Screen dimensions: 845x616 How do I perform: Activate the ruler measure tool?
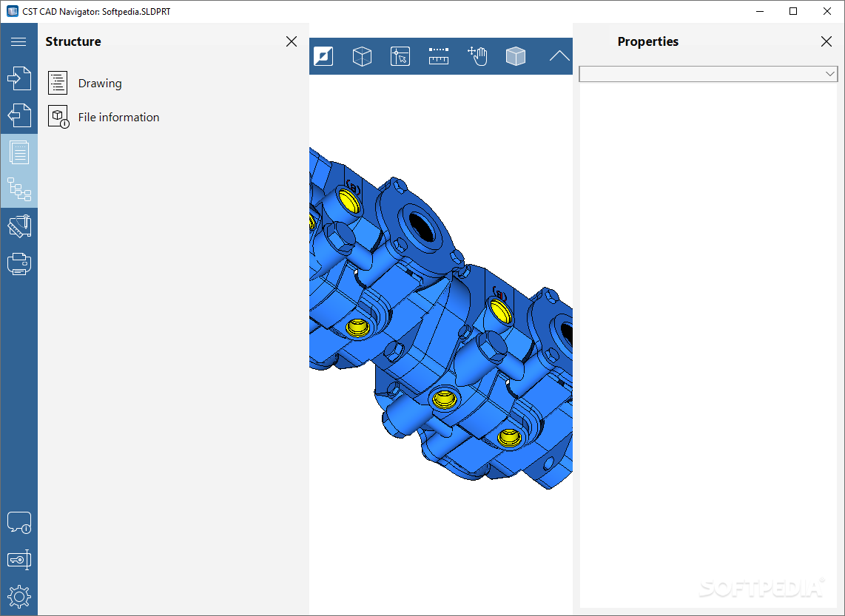(x=439, y=56)
